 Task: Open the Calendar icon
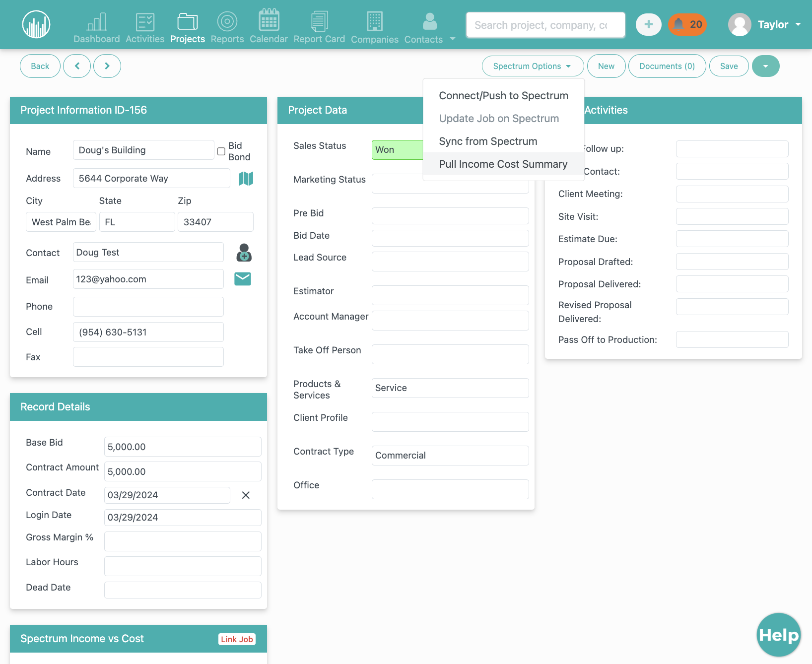click(x=269, y=20)
